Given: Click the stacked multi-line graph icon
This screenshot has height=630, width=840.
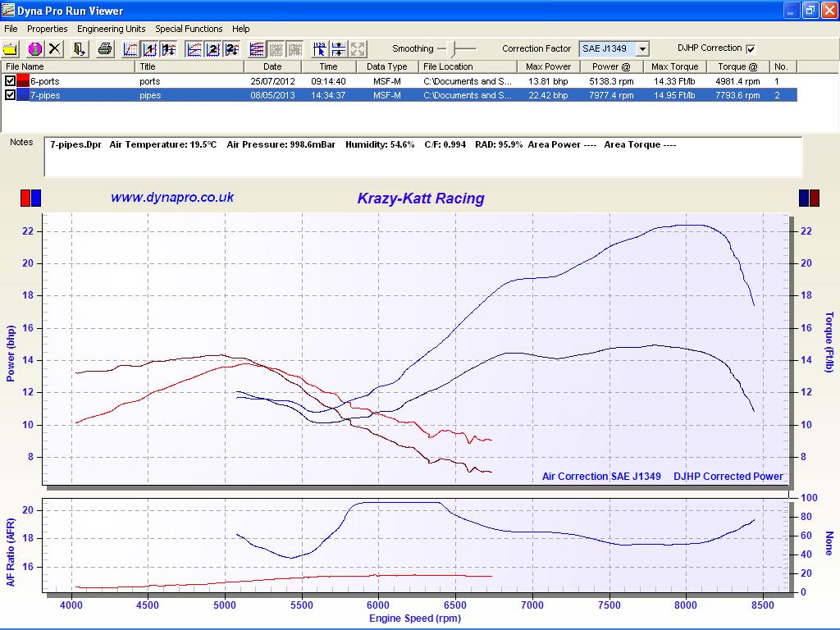Looking at the screenshot, I should tap(257, 49).
